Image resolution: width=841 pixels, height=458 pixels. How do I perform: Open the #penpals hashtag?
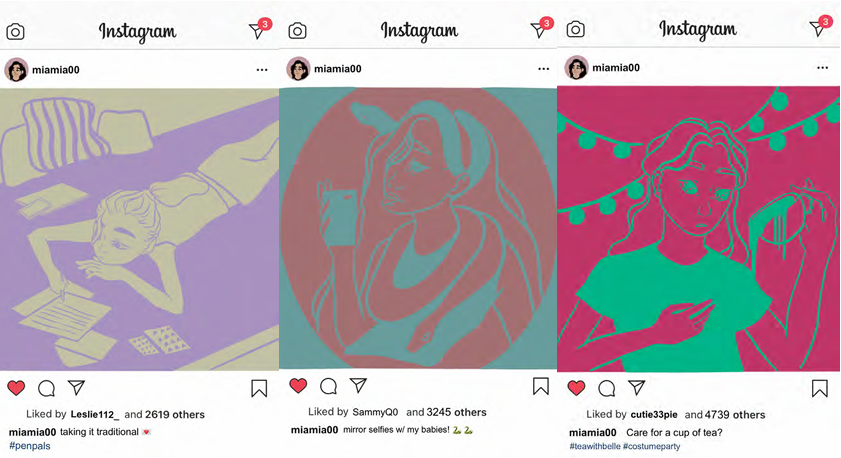pyautogui.click(x=29, y=446)
